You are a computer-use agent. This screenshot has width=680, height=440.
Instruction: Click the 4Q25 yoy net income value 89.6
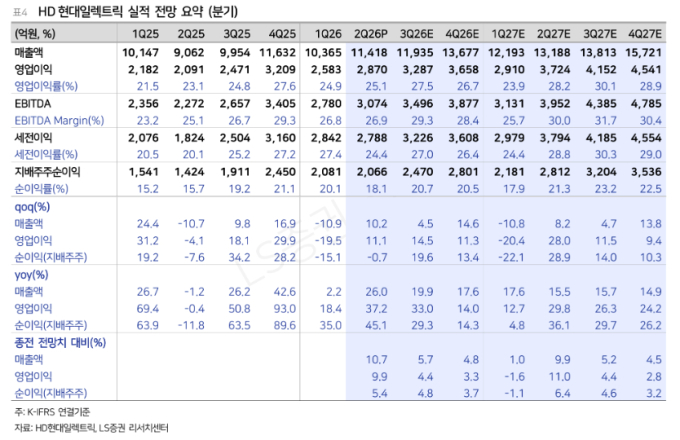pos(285,325)
